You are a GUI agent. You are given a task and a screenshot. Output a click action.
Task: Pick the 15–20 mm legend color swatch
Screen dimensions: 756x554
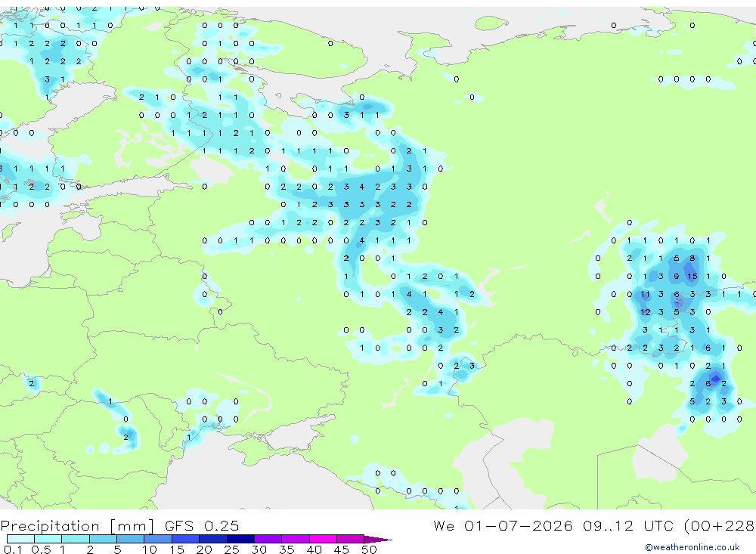[186, 539]
